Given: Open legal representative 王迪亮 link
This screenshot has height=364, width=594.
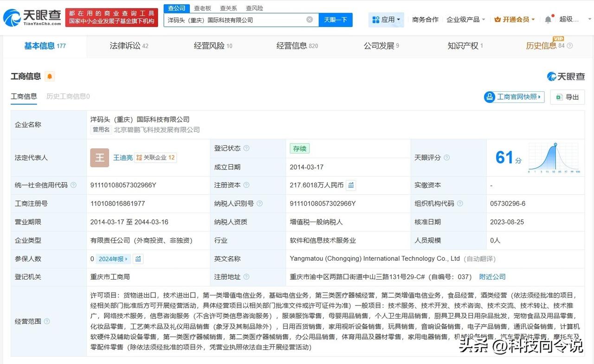Looking at the screenshot, I should pyautogui.click(x=123, y=158).
